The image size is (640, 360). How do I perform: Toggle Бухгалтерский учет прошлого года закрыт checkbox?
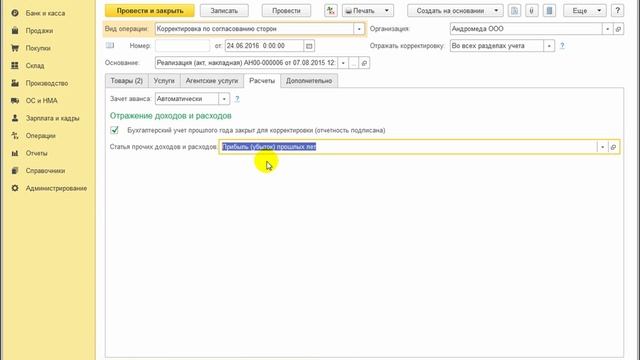tap(115, 130)
